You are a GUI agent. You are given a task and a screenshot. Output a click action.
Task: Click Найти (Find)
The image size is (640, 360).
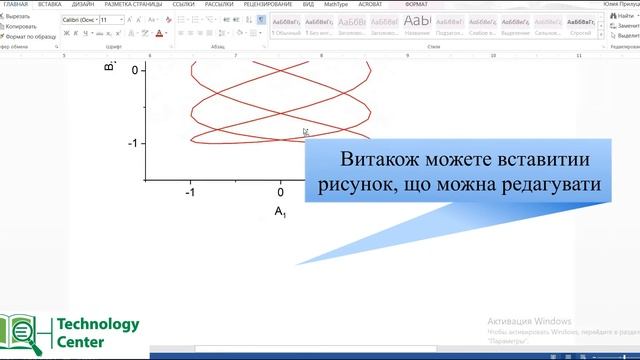click(x=624, y=16)
